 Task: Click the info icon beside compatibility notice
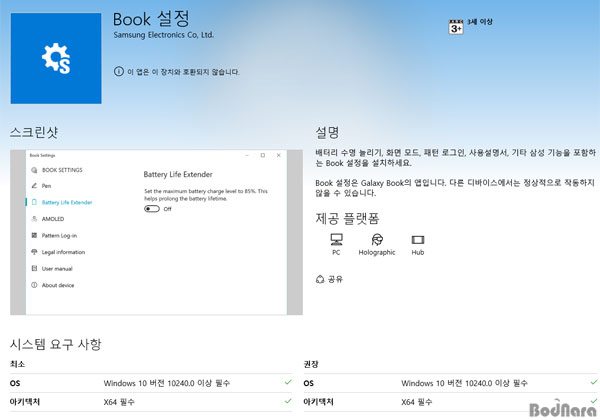[x=119, y=72]
